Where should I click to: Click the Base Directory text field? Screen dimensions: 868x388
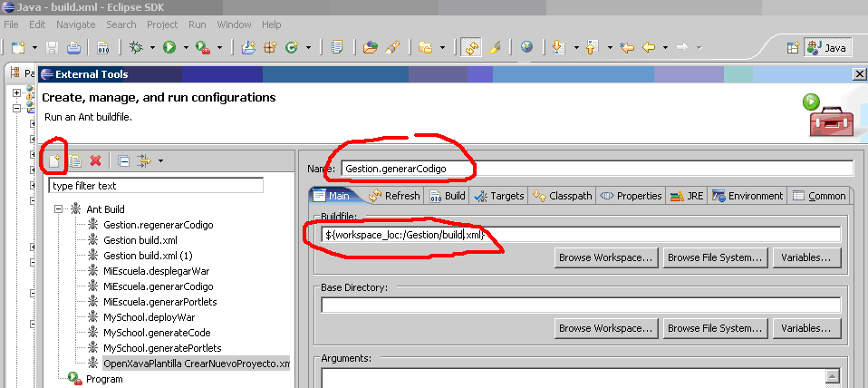[581, 305]
